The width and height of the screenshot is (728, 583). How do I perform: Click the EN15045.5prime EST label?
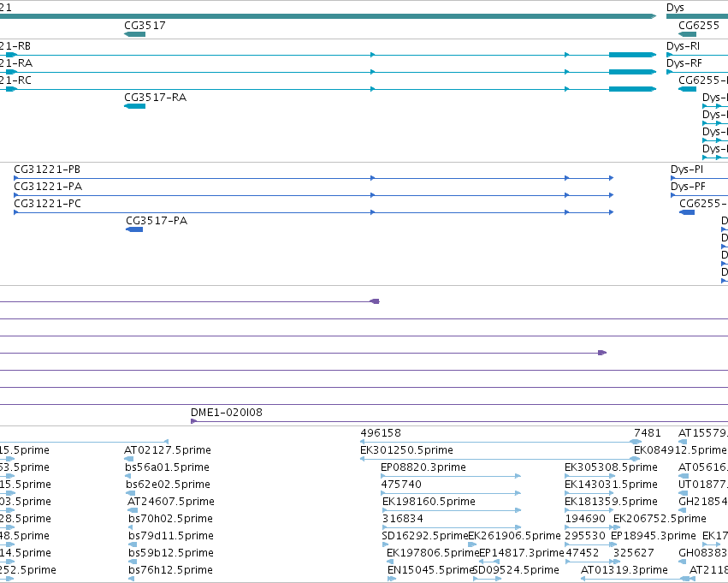[x=430, y=570]
